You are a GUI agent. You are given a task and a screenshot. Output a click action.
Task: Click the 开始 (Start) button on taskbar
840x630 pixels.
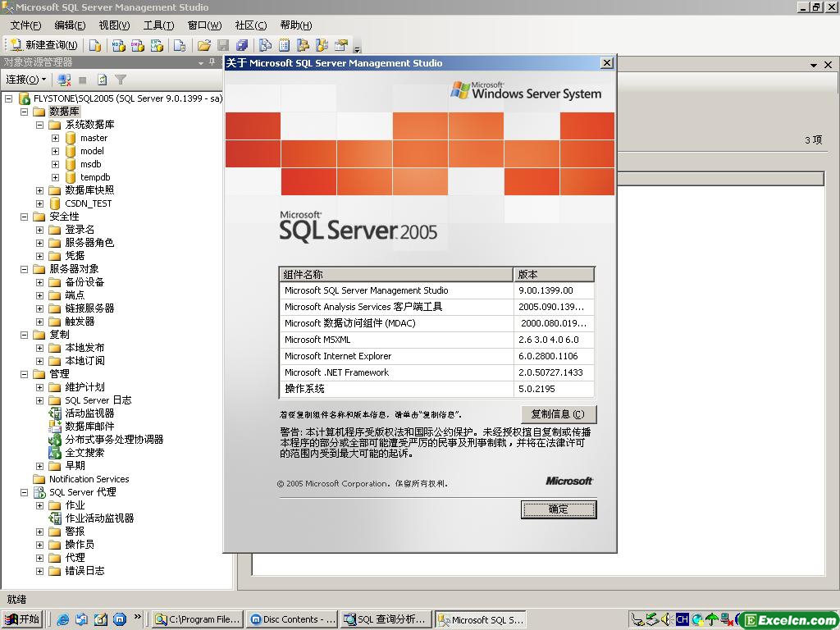(x=22, y=619)
